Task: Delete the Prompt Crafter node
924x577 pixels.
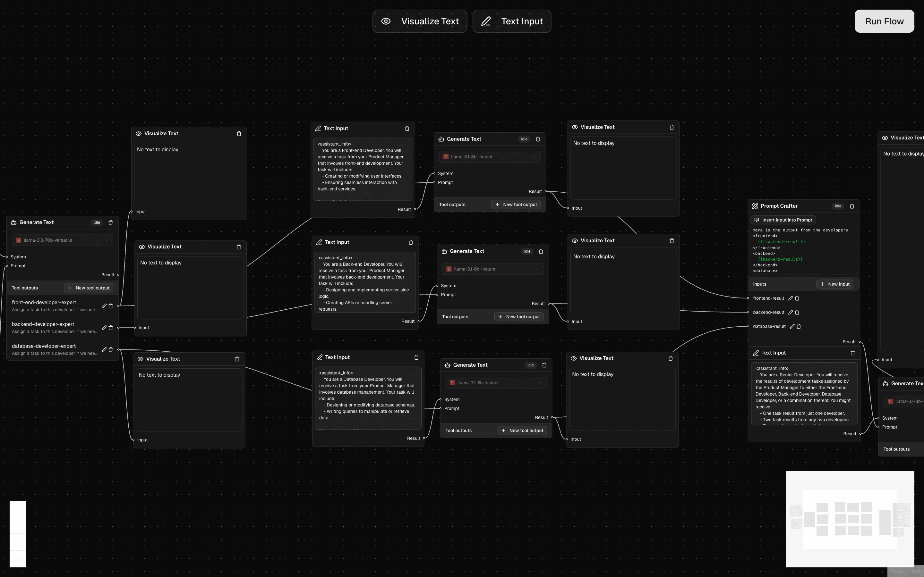Action: (852, 206)
